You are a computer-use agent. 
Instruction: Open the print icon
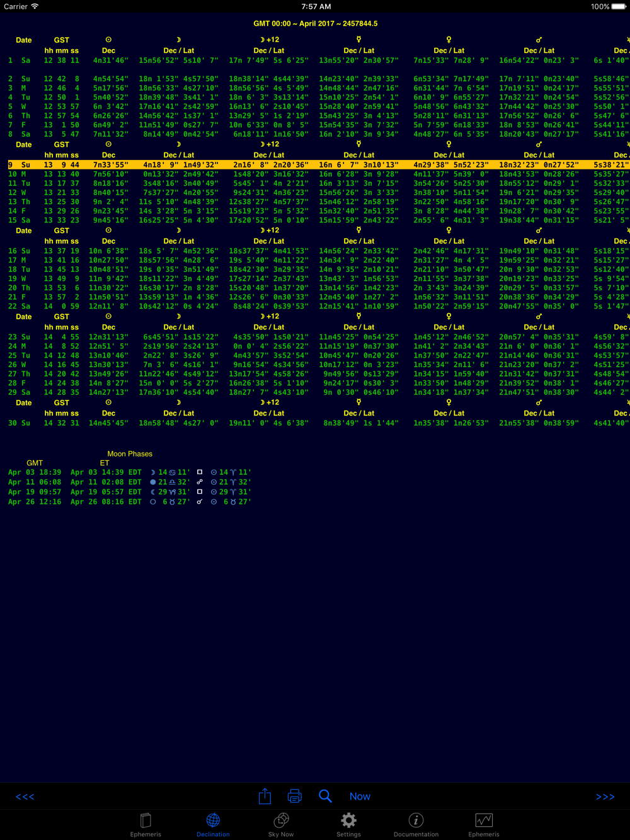(294, 797)
